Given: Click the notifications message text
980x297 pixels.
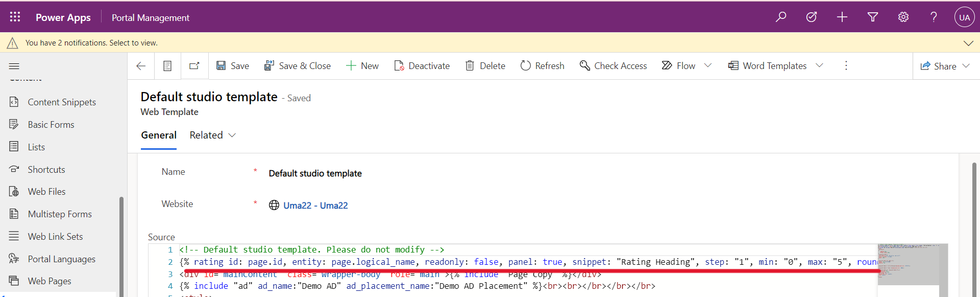Looking at the screenshot, I should coord(91,43).
